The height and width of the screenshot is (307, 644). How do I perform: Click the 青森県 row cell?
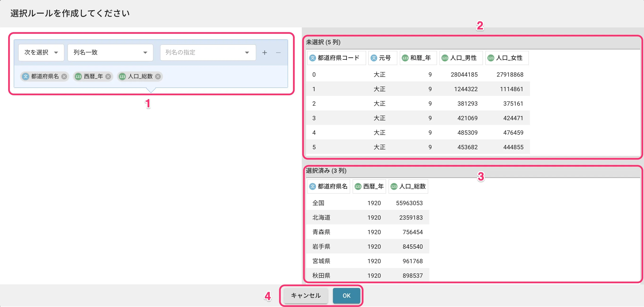pos(321,232)
